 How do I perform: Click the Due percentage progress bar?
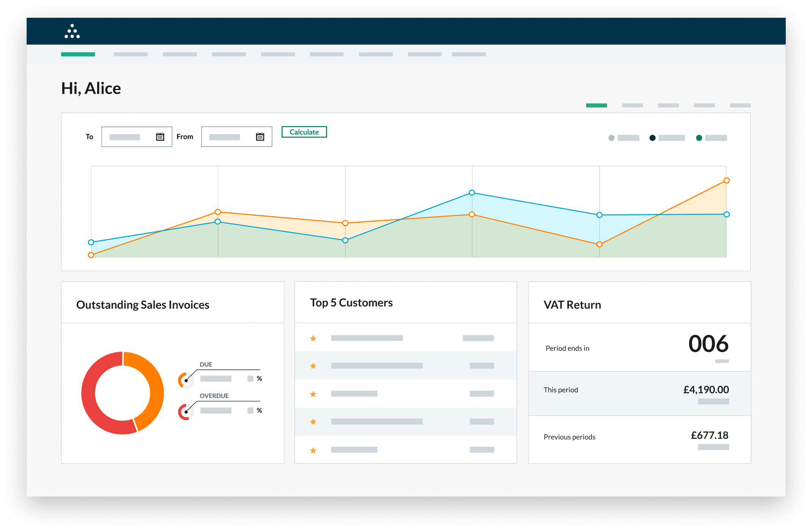tap(216, 378)
